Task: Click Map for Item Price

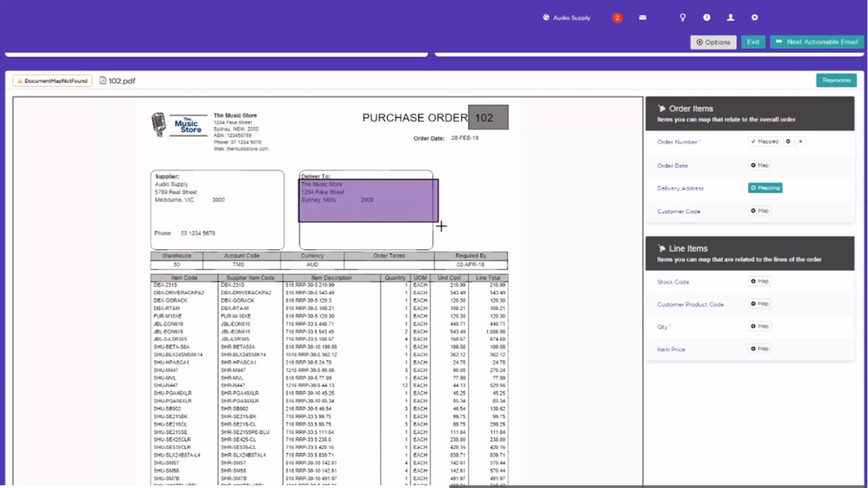Action: [x=759, y=348]
